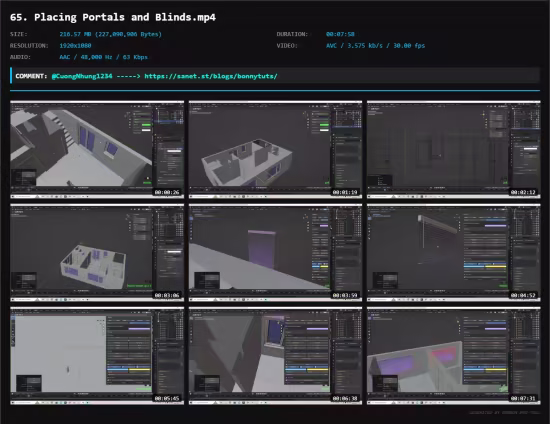This screenshot has height=424, width=550.
Task: Click the "COMMENT:" label
Action: point(31,76)
